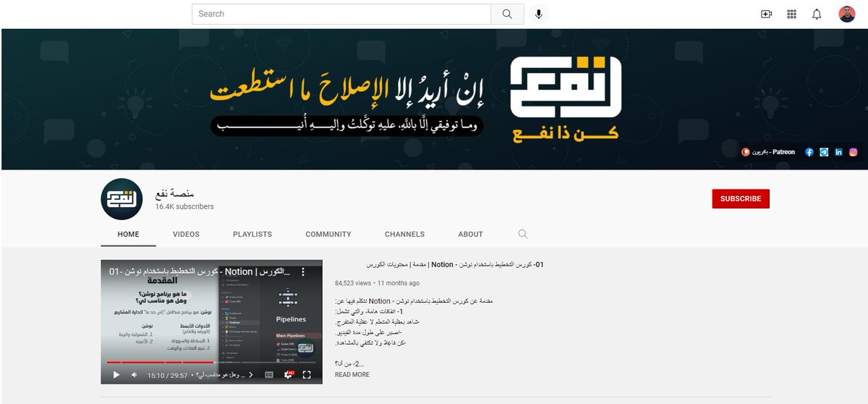Open the PLAYLISTS tab
Viewport: 868px width, 404px height.
tap(252, 234)
